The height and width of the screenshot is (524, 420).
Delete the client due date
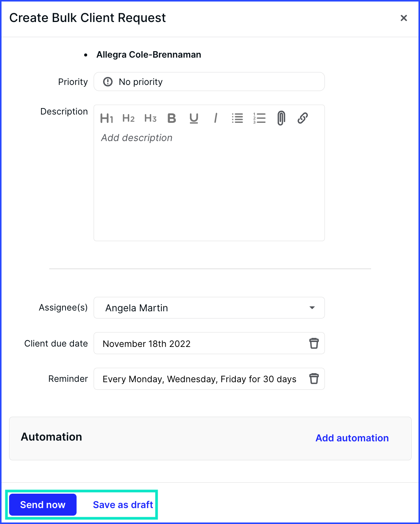pyautogui.click(x=314, y=344)
